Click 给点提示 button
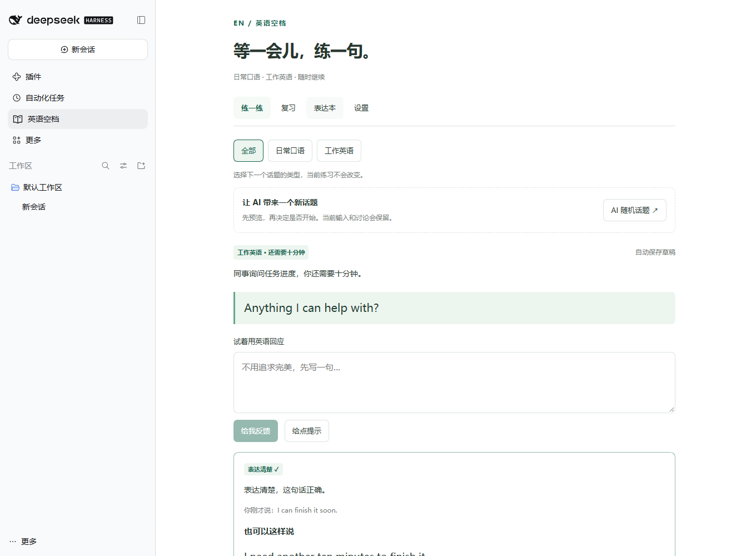 307,431
